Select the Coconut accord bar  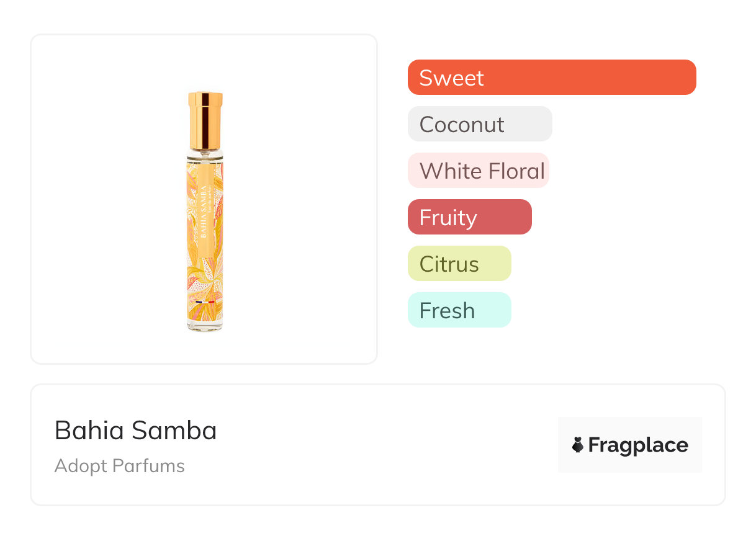(479, 124)
